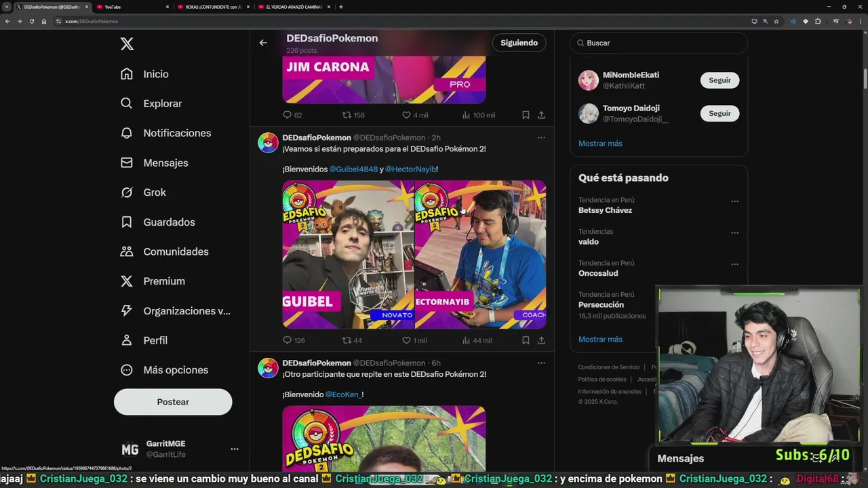Bookmark page with star icon in address bar

776,21
